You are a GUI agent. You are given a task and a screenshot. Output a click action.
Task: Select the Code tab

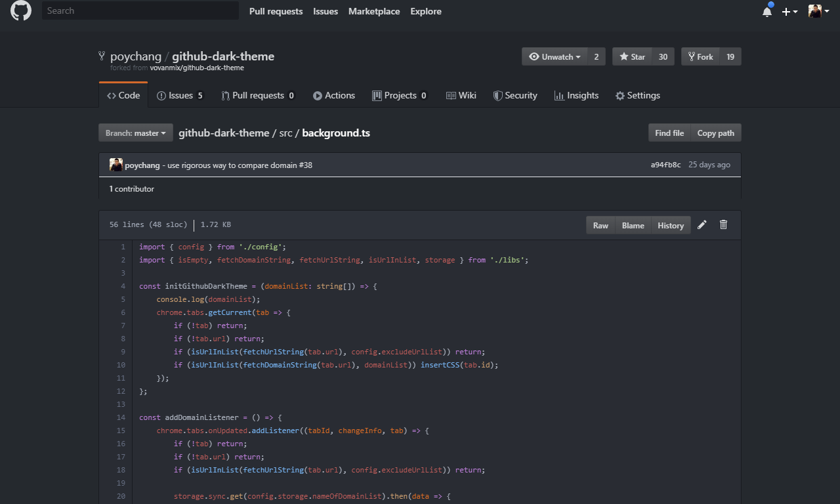click(123, 95)
